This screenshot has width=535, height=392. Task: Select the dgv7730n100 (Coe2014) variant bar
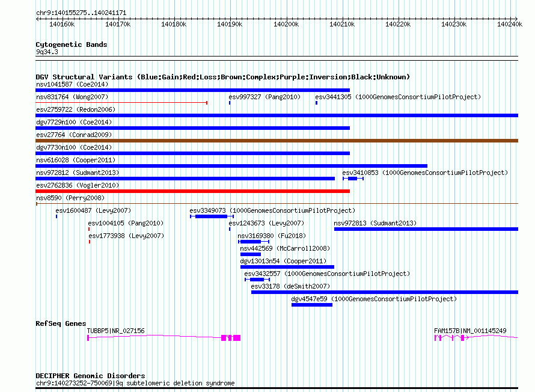click(193, 153)
